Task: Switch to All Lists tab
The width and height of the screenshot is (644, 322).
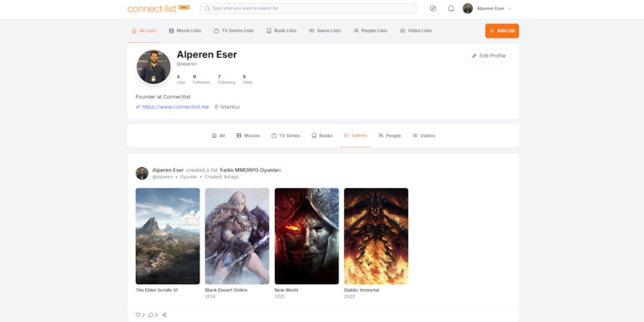Action: [144, 31]
